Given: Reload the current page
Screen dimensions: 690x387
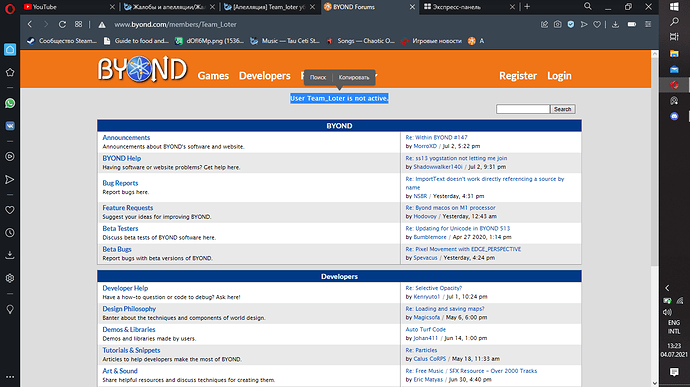Looking at the screenshot, I should (62, 25).
